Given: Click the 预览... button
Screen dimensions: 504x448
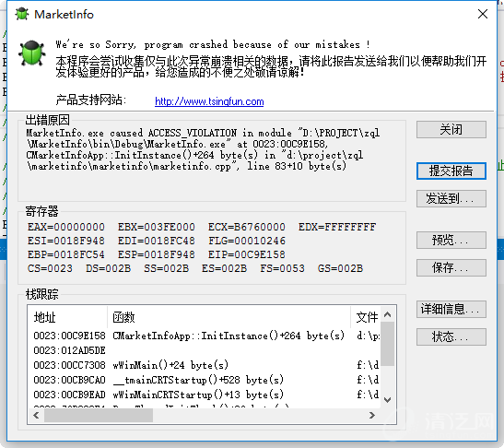Looking at the screenshot, I should point(451,240).
